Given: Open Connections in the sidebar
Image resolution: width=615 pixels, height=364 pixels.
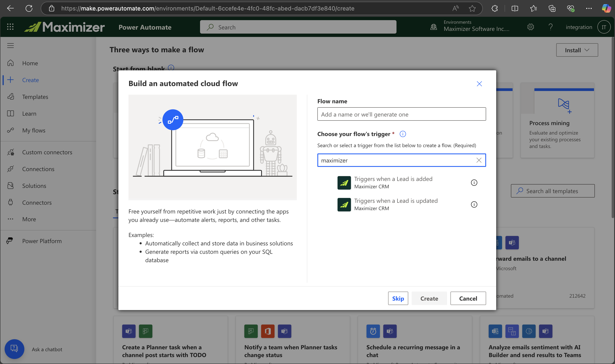Looking at the screenshot, I should click(x=38, y=169).
